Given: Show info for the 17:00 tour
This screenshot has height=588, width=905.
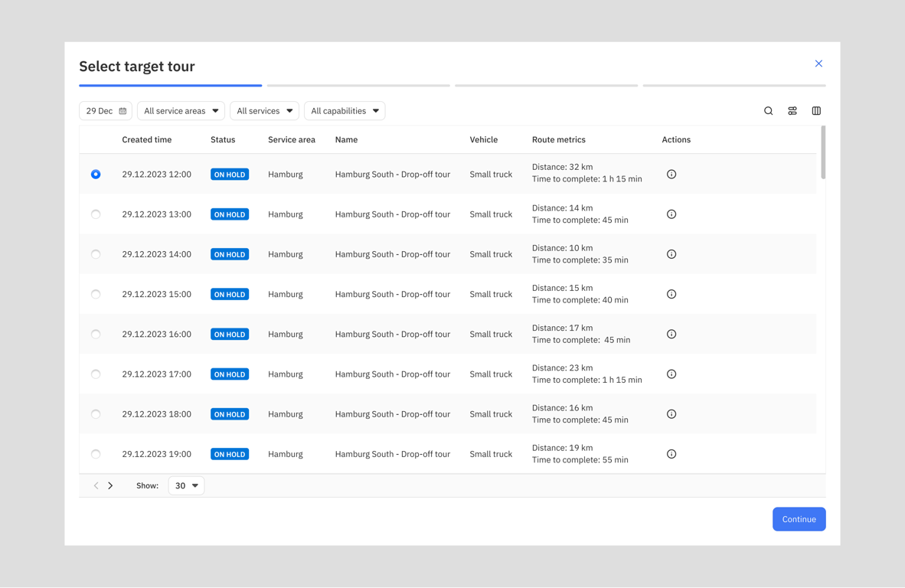Looking at the screenshot, I should pyautogui.click(x=671, y=374).
